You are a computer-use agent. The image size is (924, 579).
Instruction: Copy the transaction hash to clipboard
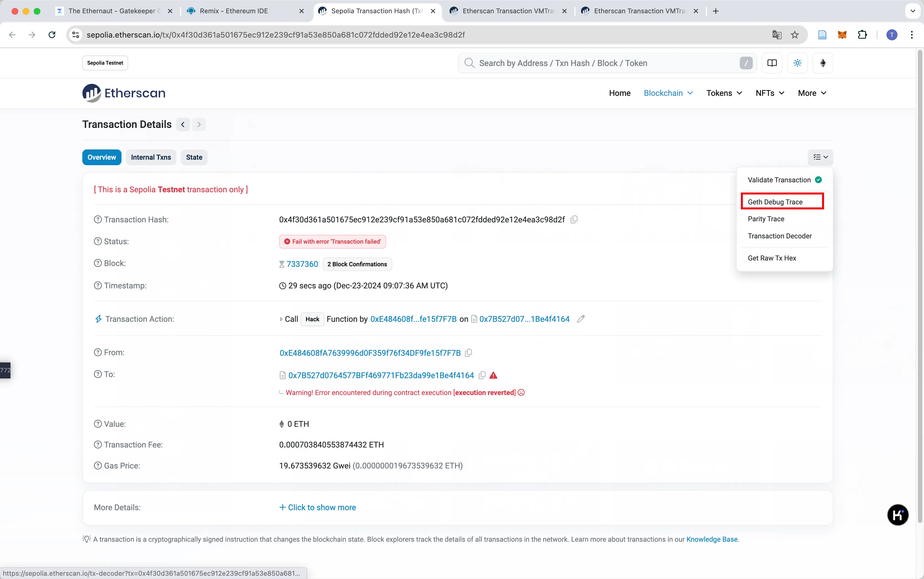point(574,219)
